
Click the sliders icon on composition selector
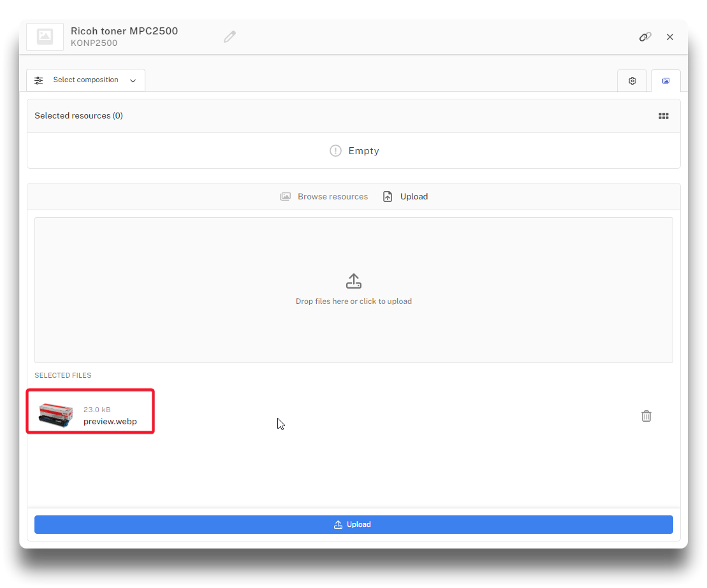39,80
